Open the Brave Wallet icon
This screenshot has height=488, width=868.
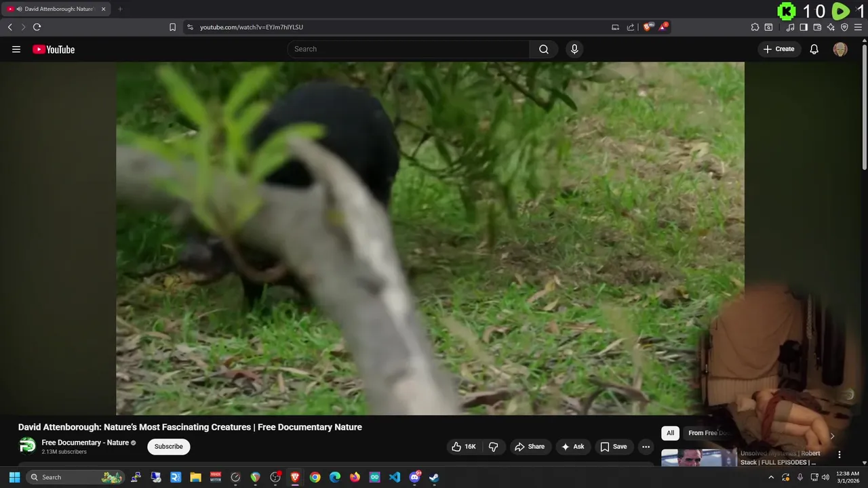pyautogui.click(x=817, y=27)
